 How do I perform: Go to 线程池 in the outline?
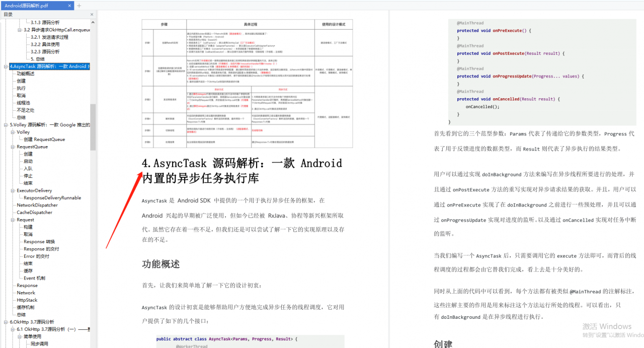tap(23, 103)
